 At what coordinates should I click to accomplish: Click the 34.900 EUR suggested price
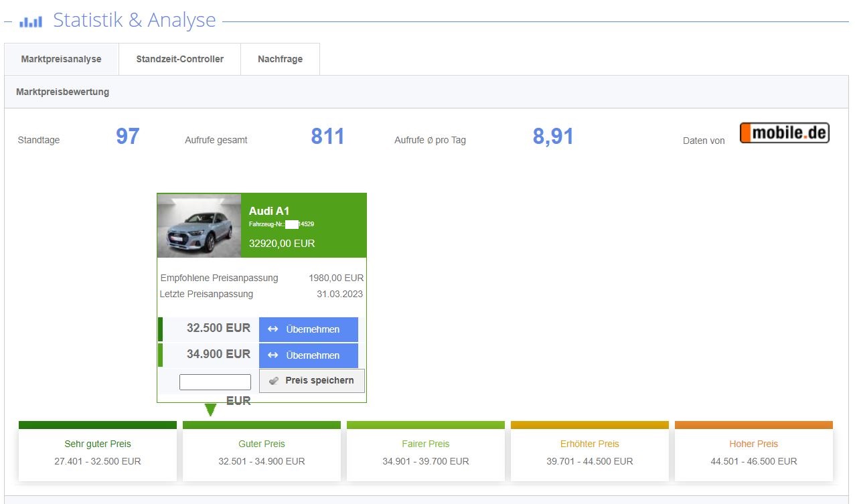218,354
